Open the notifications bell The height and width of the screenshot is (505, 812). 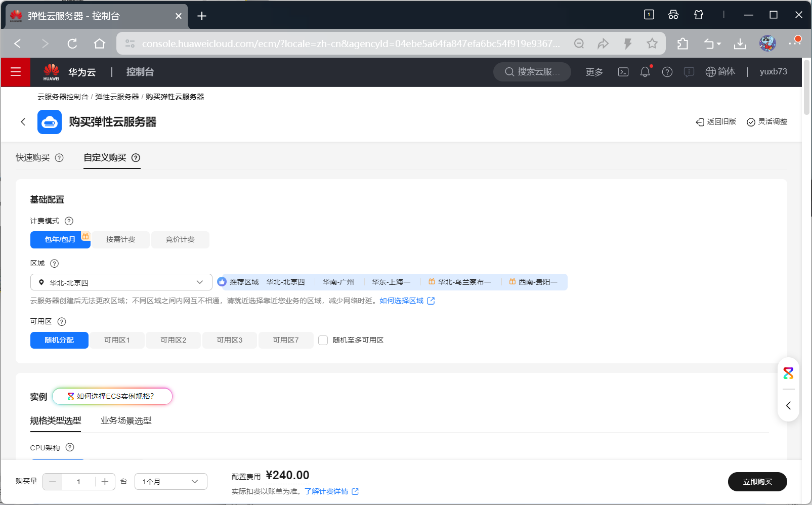pyautogui.click(x=645, y=72)
